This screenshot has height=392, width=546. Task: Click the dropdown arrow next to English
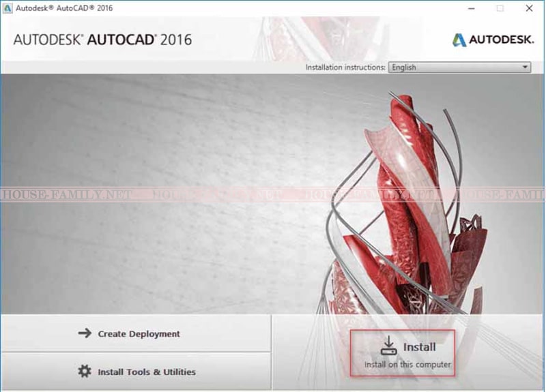pos(525,67)
